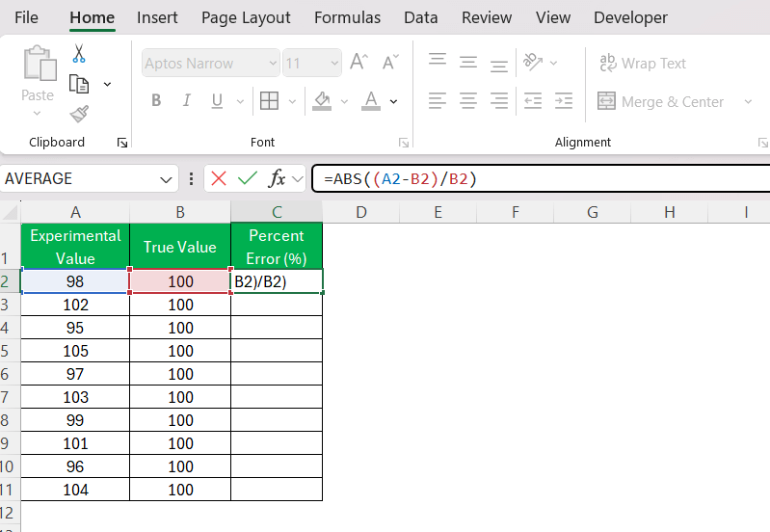Open the fill color dropdown arrow
This screenshot has height=532, width=770.
344,102
